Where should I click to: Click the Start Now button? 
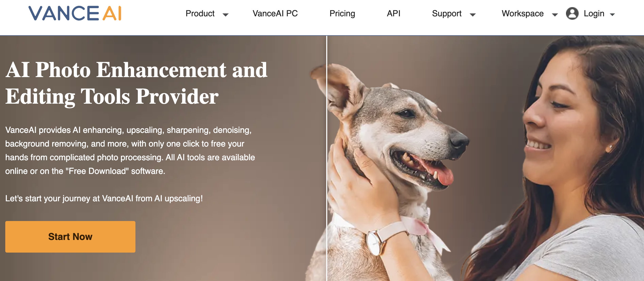pyautogui.click(x=70, y=237)
